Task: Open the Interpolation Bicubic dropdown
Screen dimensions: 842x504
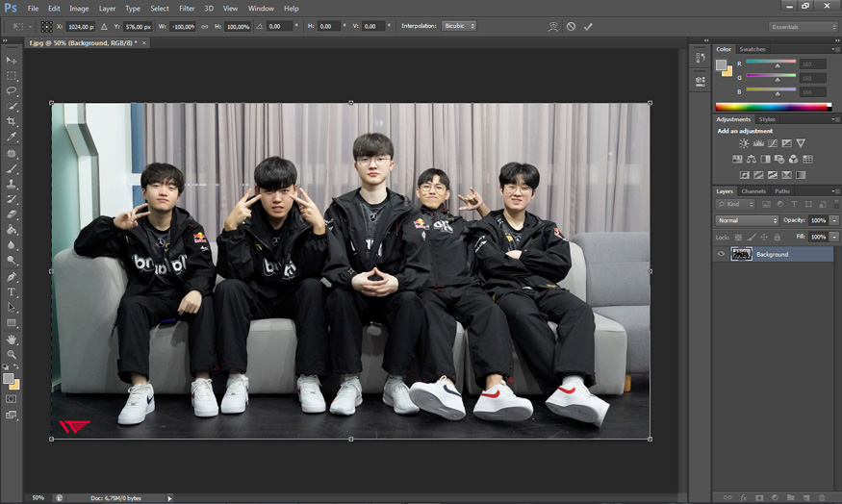Action: (x=459, y=26)
